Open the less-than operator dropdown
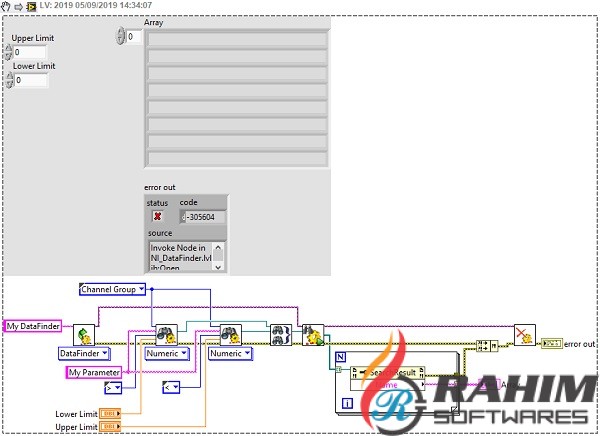The image size is (600, 436). pos(175,387)
